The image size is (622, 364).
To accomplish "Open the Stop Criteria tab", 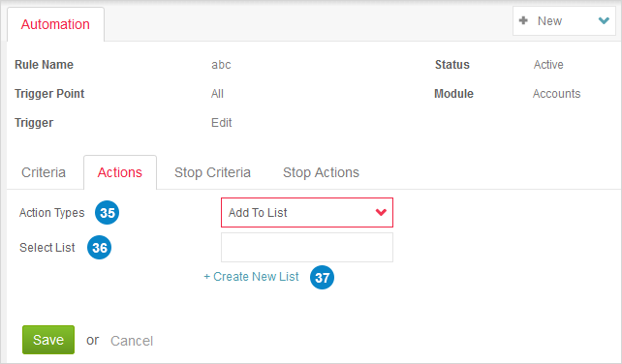I will [x=212, y=172].
